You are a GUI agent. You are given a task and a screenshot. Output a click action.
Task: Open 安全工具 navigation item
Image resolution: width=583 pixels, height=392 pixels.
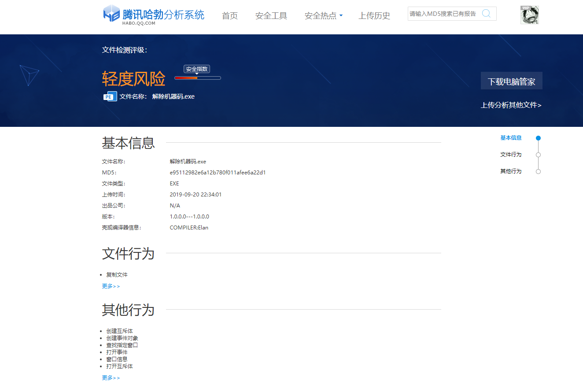271,16
